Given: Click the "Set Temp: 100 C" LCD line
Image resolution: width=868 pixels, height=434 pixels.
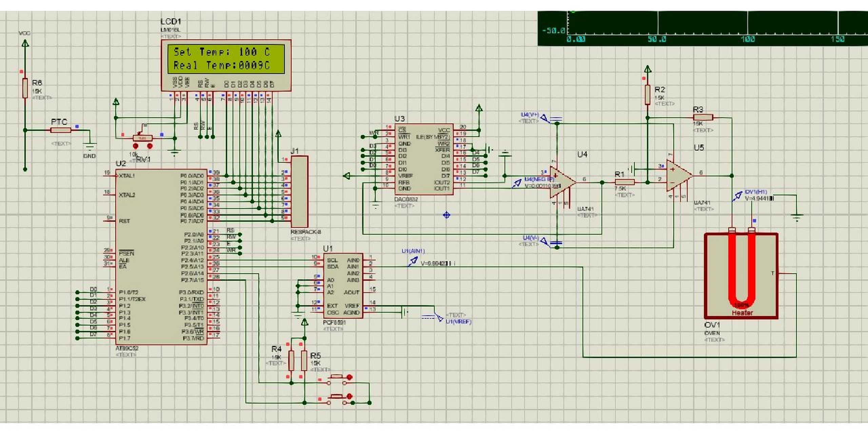Looking at the screenshot, I should (x=222, y=52).
